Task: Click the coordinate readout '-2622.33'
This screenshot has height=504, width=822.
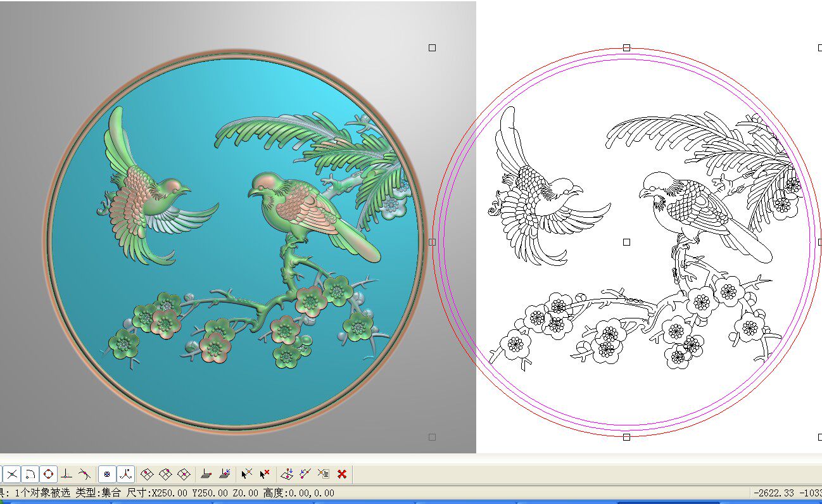Action: [774, 493]
